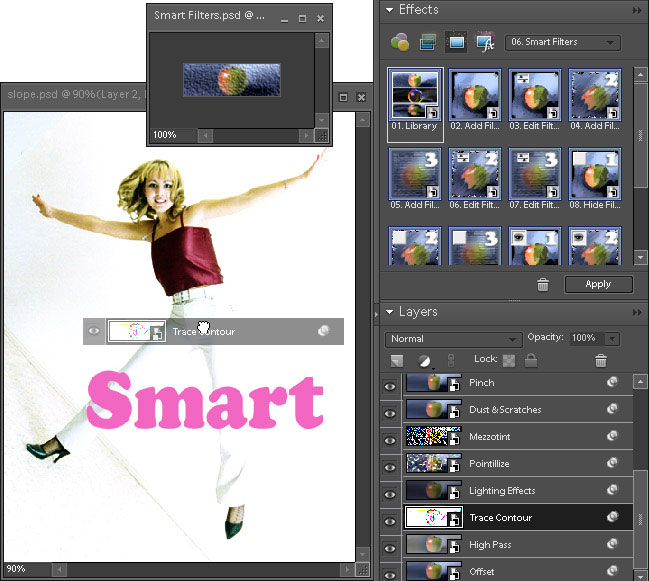The image size is (649, 581).
Task: Click the Pointillize layer style icon
Action: [x=612, y=463]
